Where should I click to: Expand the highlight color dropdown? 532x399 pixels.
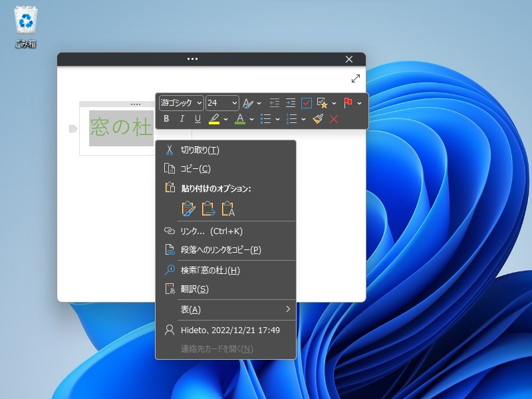226,119
